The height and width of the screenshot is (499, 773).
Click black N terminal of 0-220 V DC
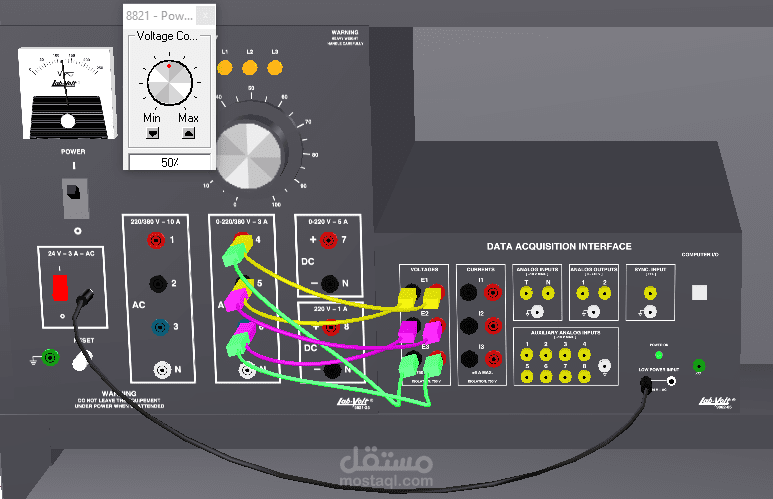[330, 283]
